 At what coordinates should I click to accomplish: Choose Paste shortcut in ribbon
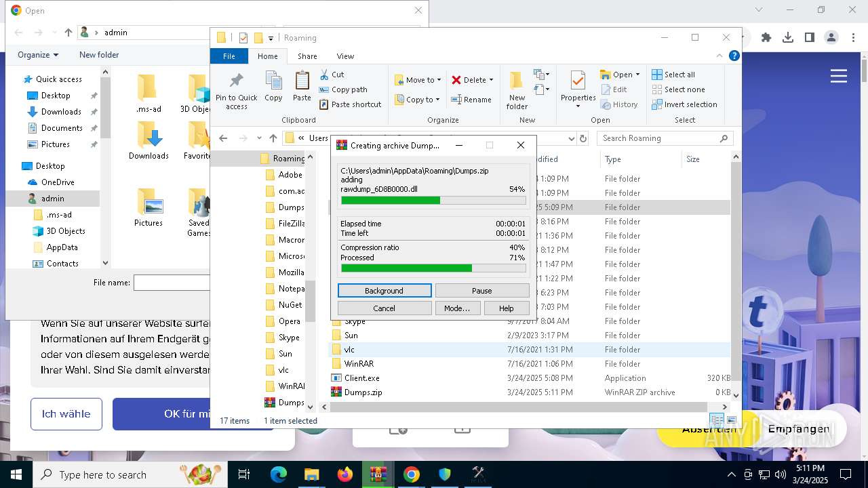350,104
